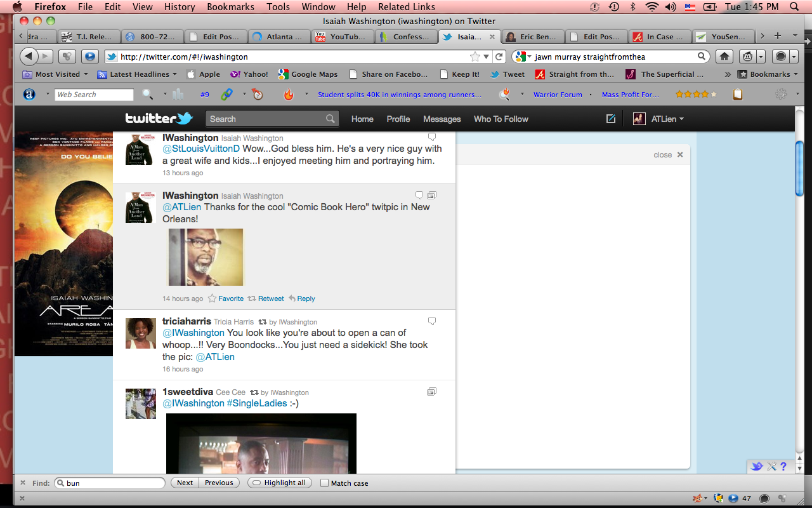
Task: Open the Most Visited bookmarks dropdown
Action: (x=56, y=74)
